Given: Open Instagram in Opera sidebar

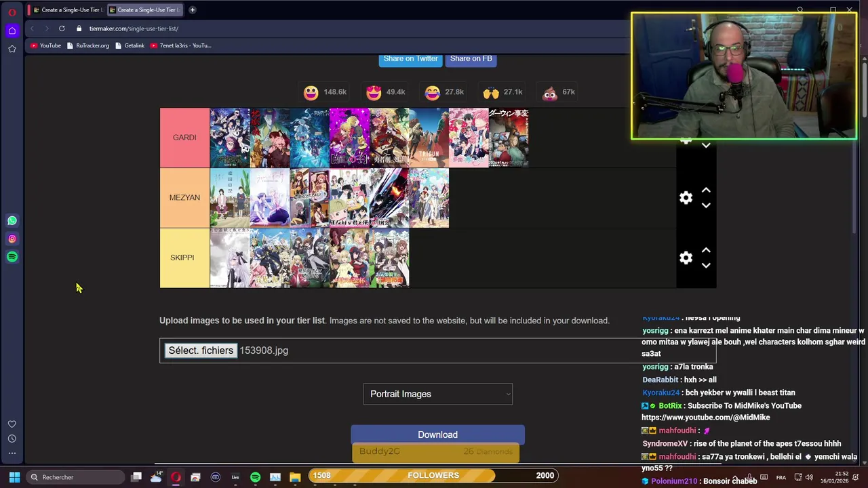Looking at the screenshot, I should (x=12, y=239).
